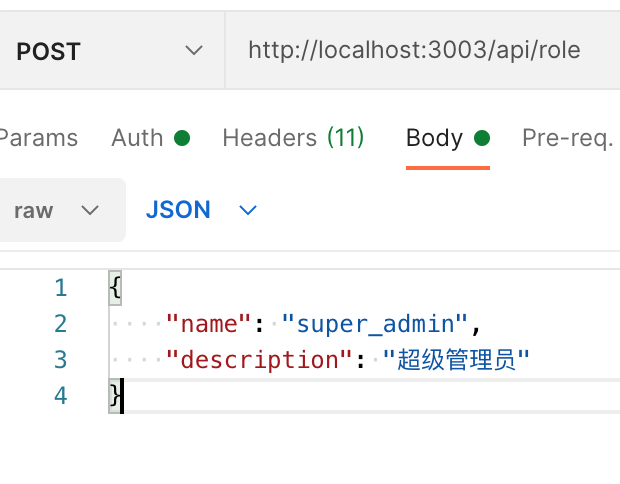
Task: Click the green dot next to Body
Action: [482, 138]
